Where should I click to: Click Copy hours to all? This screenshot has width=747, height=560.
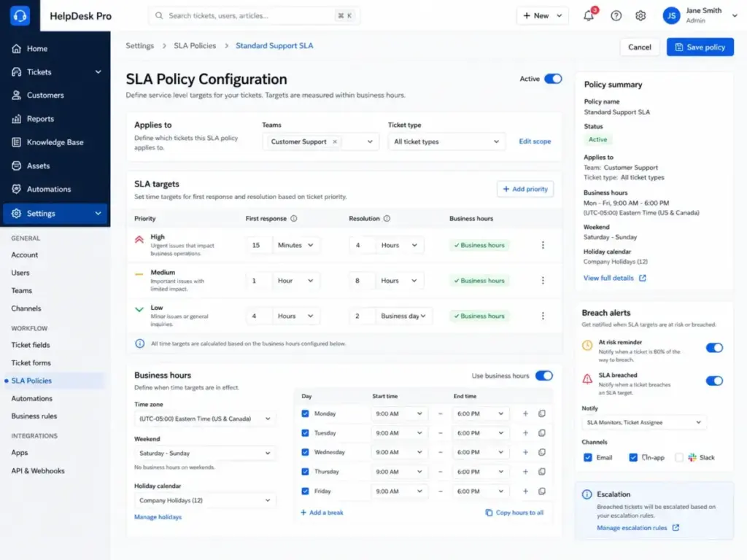click(x=514, y=513)
